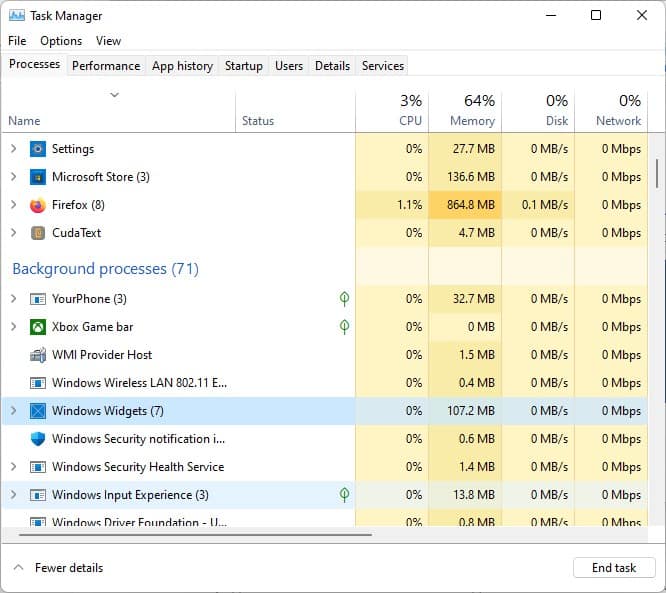
Task: Expand the CudaText process entry
Action: point(14,233)
